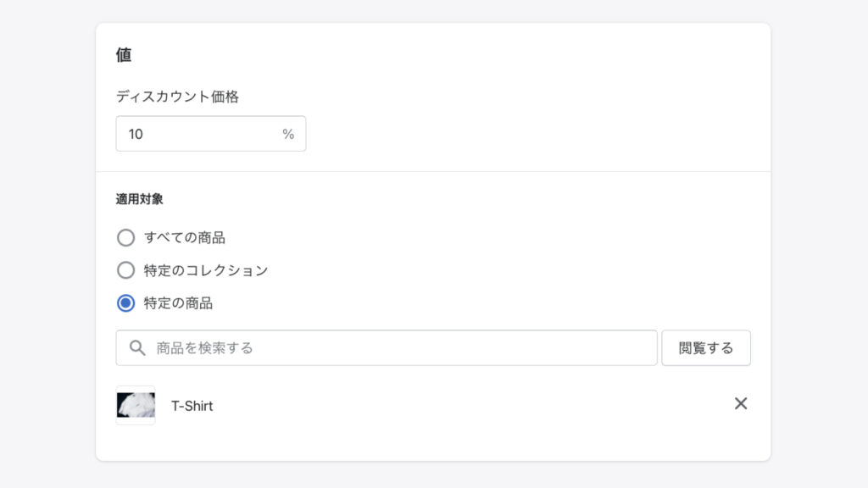Click the 値 section heading

124,55
